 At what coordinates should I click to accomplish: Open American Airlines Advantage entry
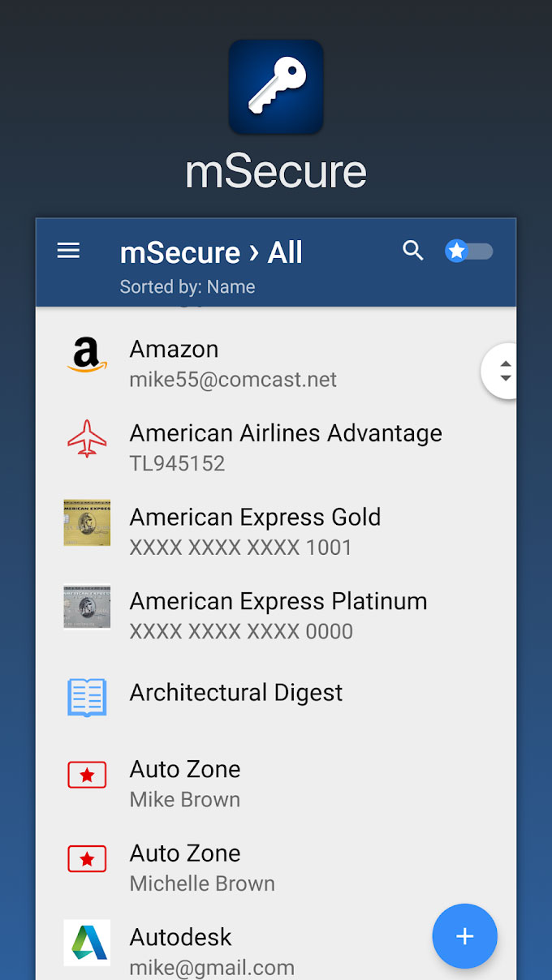pyautogui.click(x=286, y=446)
